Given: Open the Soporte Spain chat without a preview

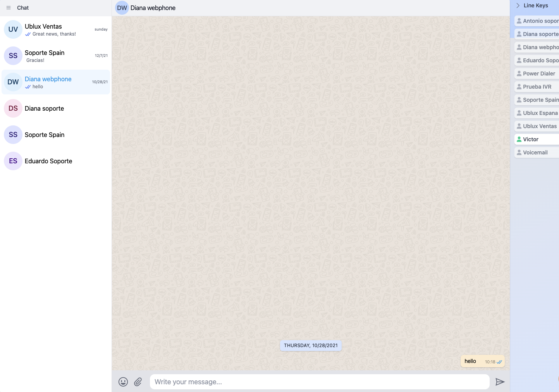Looking at the screenshot, I should pos(56,135).
